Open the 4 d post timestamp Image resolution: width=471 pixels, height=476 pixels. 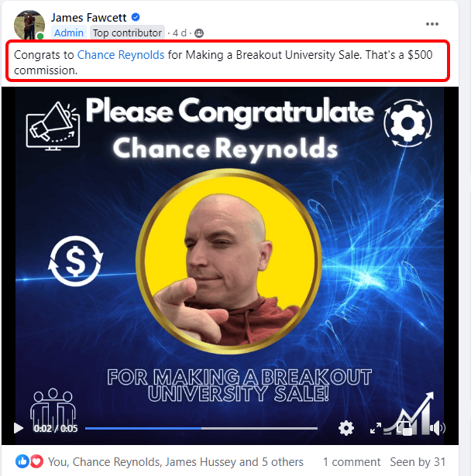pyautogui.click(x=179, y=33)
